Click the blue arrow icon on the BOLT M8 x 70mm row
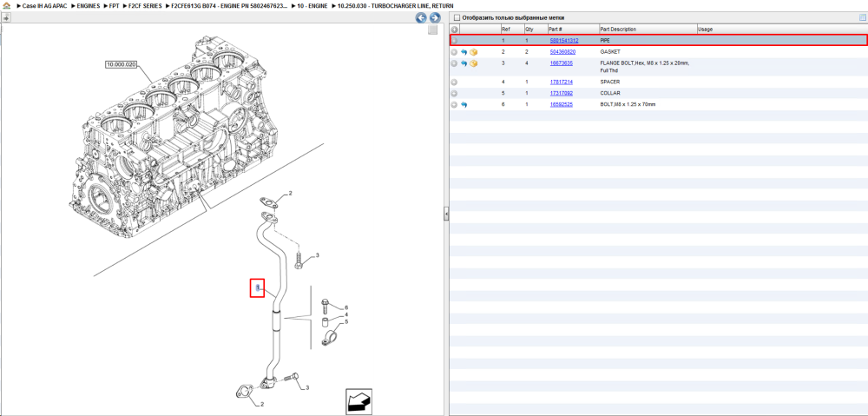 click(x=464, y=105)
